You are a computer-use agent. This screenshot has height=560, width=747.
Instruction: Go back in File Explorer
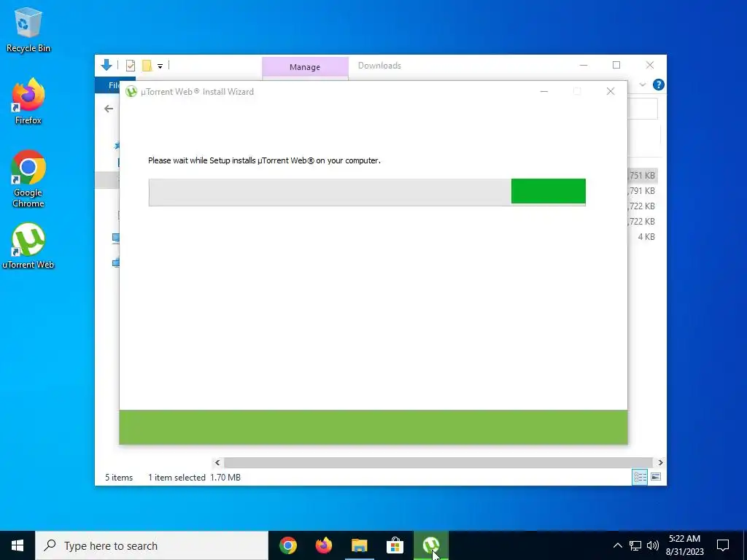coord(109,109)
